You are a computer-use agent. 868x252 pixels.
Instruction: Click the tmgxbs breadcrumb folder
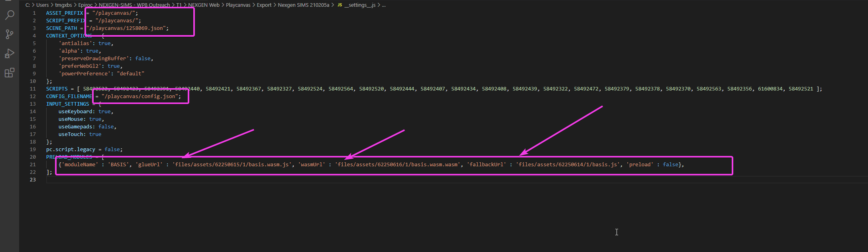(63, 5)
